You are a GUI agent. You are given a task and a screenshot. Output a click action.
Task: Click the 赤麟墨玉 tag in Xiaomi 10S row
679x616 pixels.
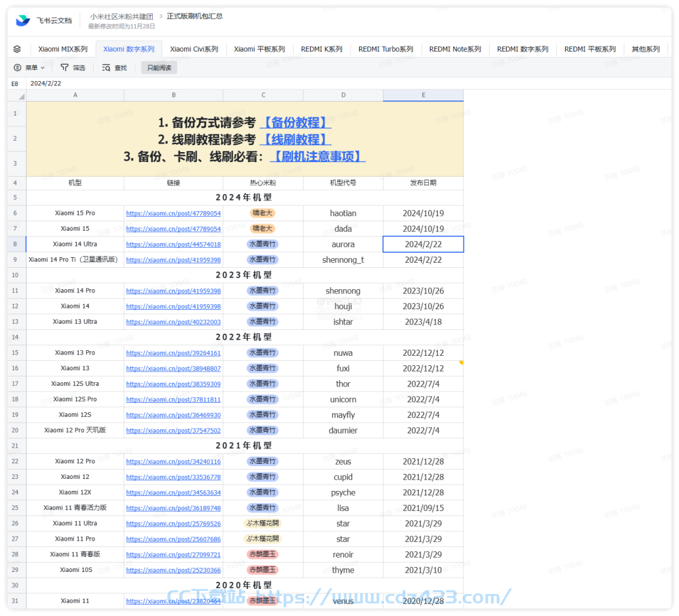[x=263, y=570]
